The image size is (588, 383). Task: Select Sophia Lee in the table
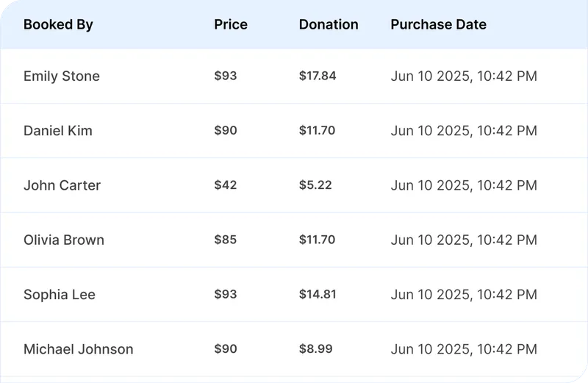60,294
